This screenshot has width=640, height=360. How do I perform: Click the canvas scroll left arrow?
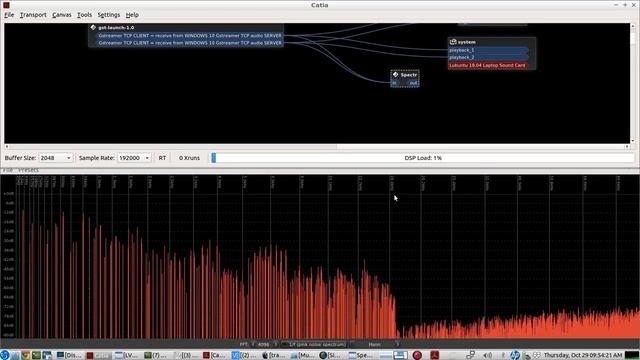coord(7,146)
